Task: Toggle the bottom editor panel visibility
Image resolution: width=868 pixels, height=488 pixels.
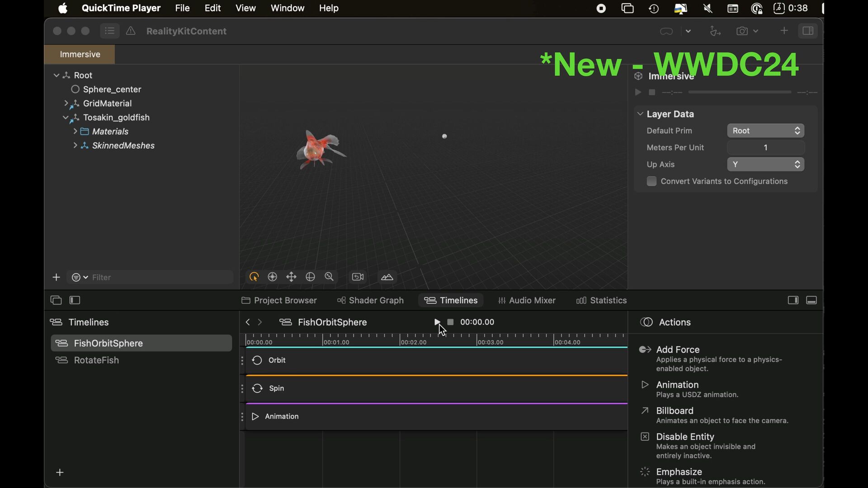Action: 811,300
